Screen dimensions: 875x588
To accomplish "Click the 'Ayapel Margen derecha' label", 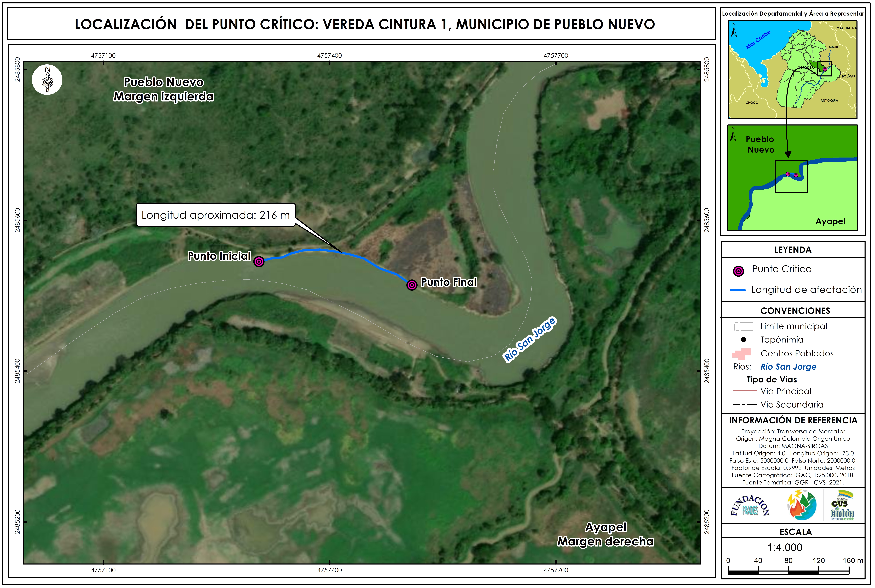I will [606, 534].
